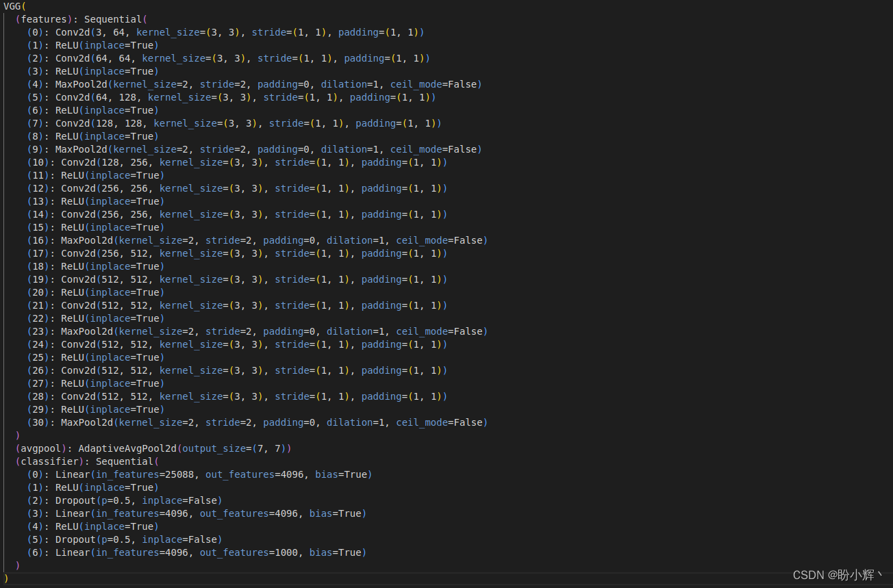Select line "(5): Conv2d(64, 128"
Image resolution: width=893 pixels, height=588 pixels.
tap(231, 97)
